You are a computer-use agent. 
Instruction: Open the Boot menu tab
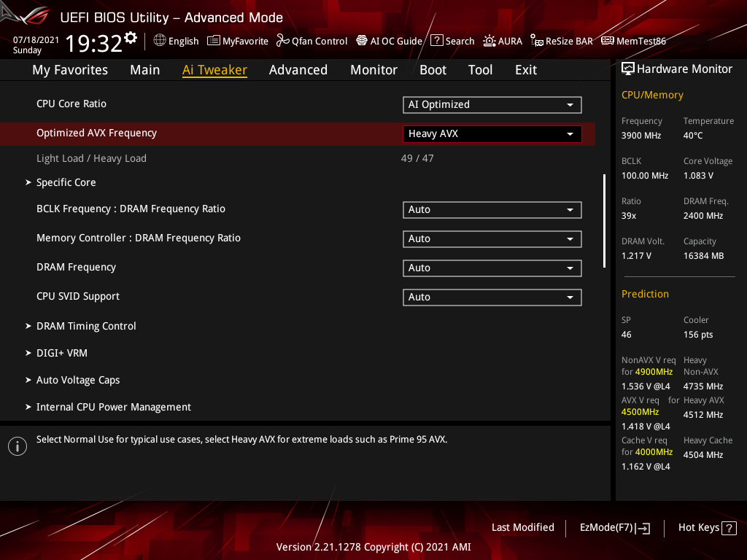click(x=433, y=69)
